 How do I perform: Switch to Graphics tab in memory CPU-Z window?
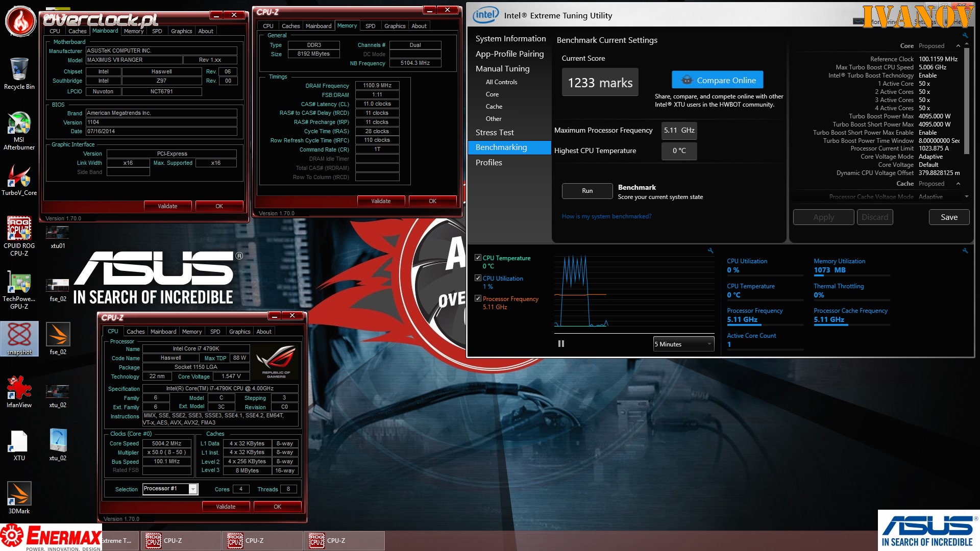(x=395, y=26)
